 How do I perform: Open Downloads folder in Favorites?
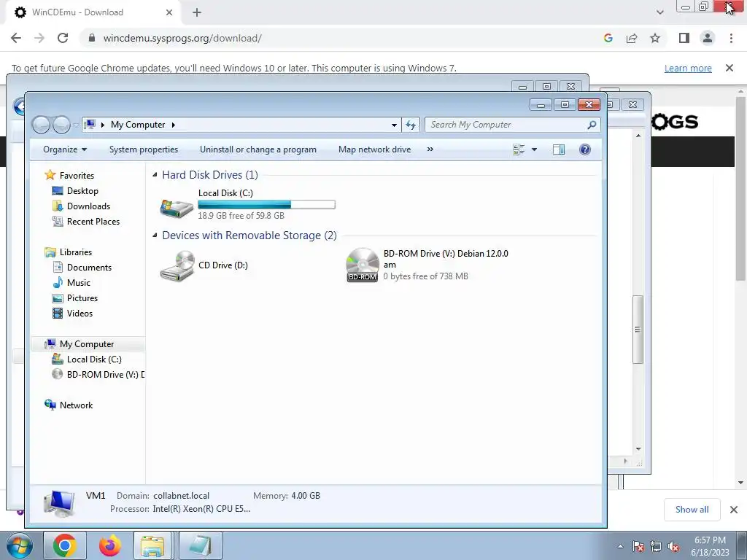click(x=88, y=206)
